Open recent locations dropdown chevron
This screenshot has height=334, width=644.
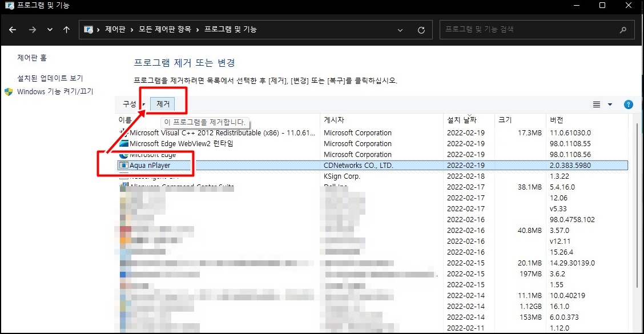pyautogui.click(x=50, y=30)
